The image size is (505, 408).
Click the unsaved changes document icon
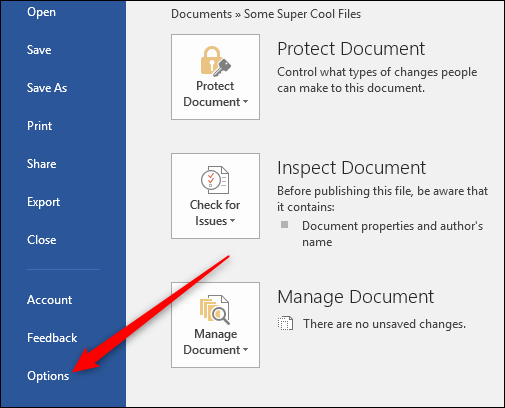285,323
